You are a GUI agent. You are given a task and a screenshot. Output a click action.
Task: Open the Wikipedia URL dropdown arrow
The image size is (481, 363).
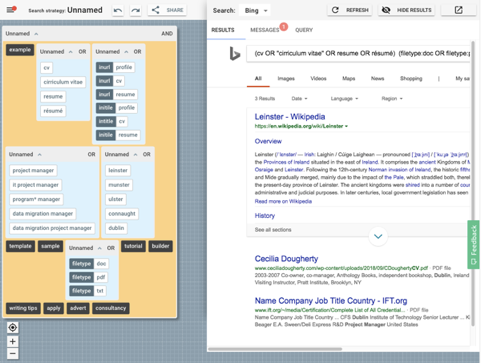346,126
